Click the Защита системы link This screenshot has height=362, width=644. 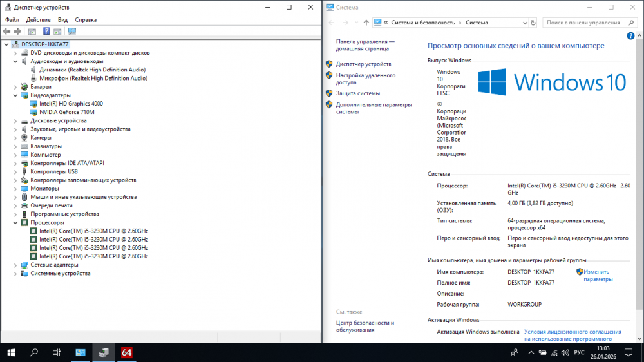[357, 93]
